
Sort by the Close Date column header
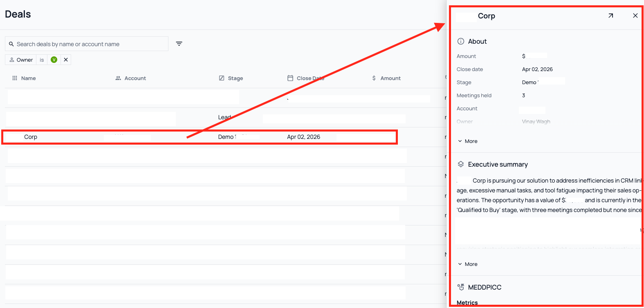click(x=310, y=78)
